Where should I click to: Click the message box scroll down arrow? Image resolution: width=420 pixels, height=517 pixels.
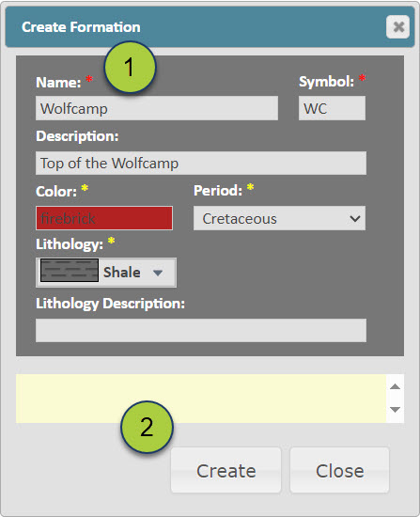395,410
